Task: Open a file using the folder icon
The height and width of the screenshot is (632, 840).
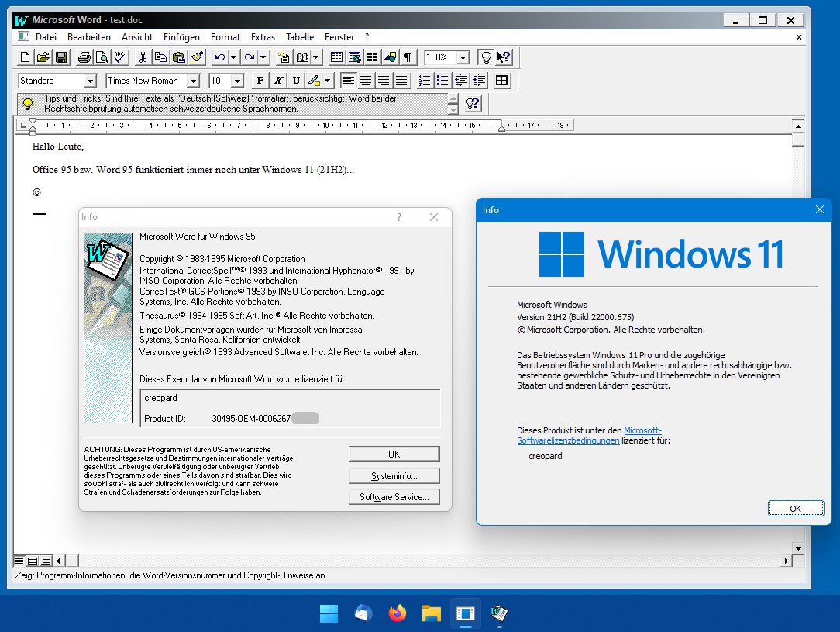Action: tap(43, 57)
